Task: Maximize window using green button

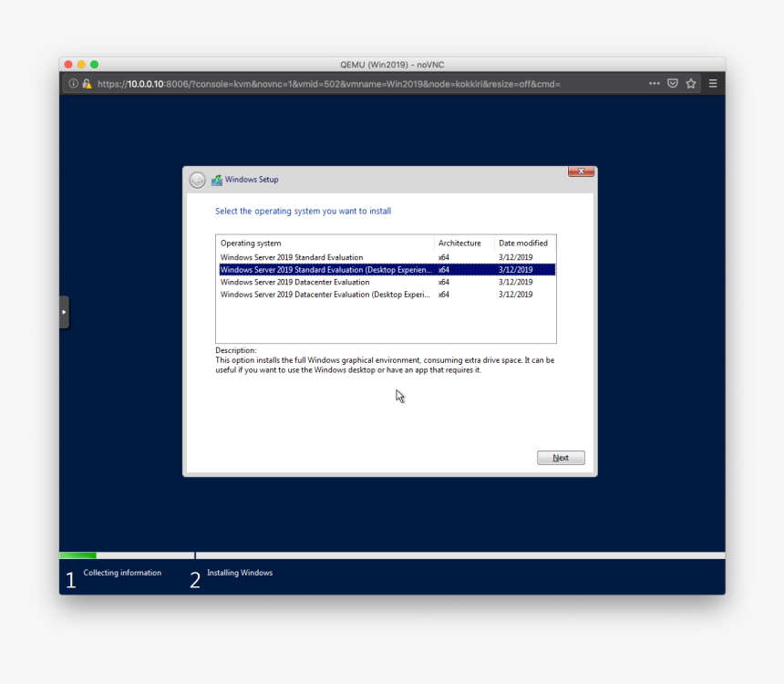Action: [x=95, y=65]
